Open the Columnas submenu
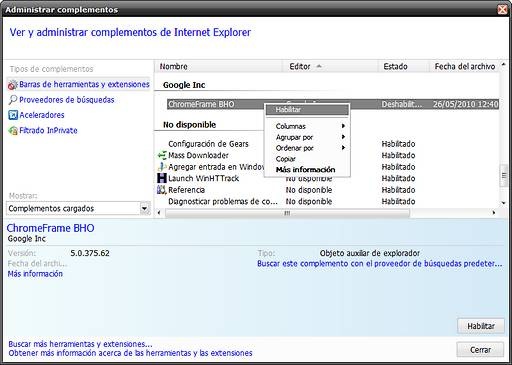 [x=307, y=126]
